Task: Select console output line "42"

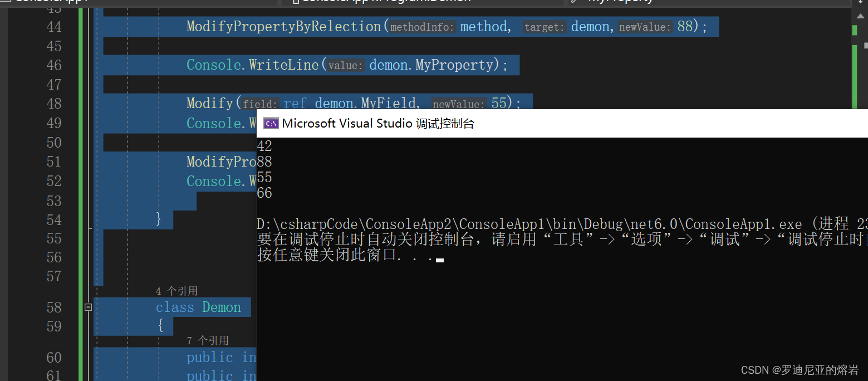Action: tap(264, 146)
